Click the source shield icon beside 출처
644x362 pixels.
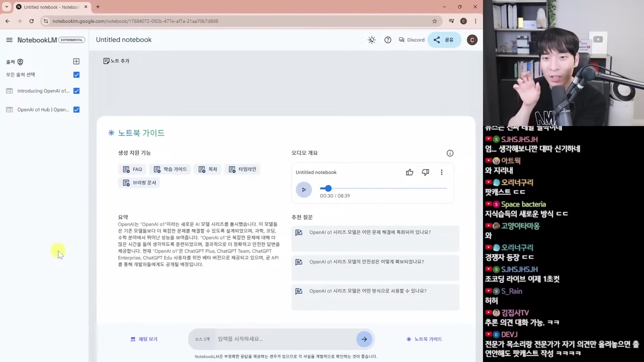click(x=20, y=62)
